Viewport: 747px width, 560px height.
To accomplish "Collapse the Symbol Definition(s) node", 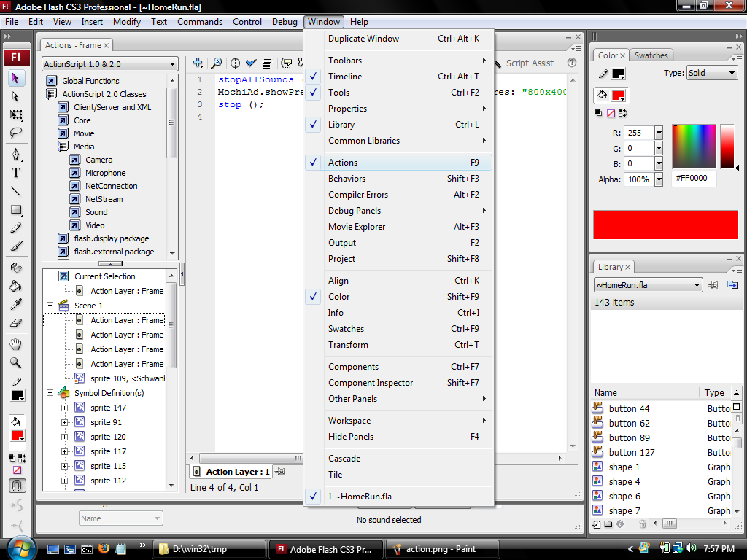I will 50,393.
